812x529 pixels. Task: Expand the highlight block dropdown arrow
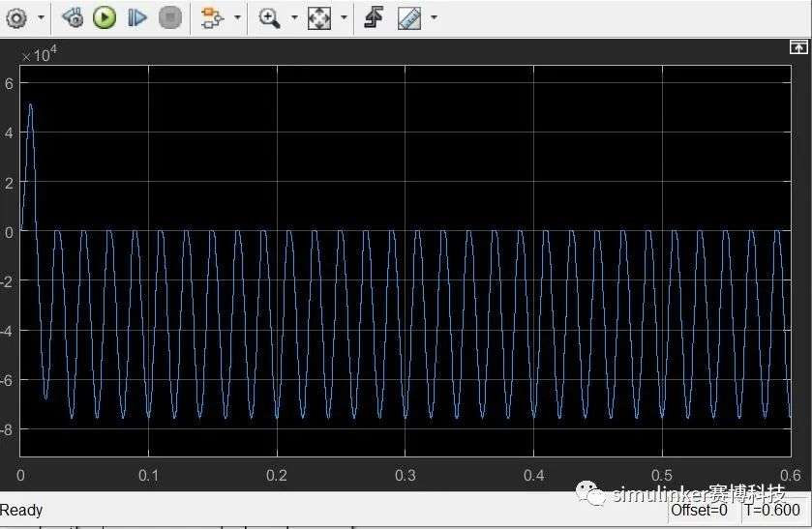pyautogui.click(x=237, y=17)
